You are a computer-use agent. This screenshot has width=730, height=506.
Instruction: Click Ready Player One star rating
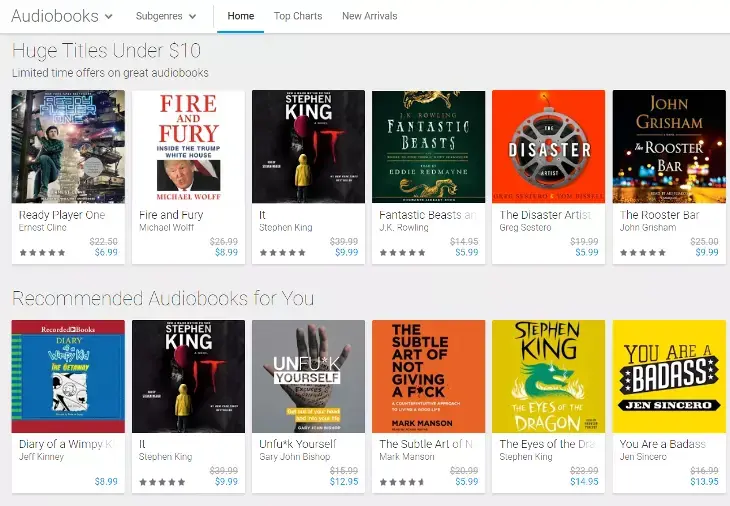tap(42, 253)
